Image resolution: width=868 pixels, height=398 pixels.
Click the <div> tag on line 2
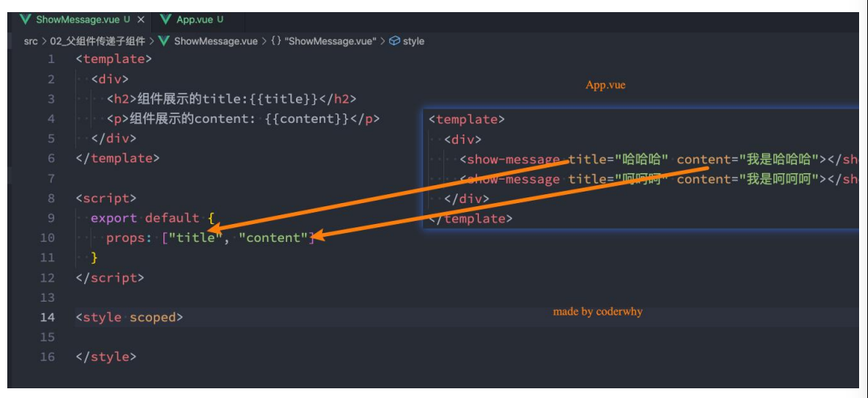pyautogui.click(x=110, y=79)
